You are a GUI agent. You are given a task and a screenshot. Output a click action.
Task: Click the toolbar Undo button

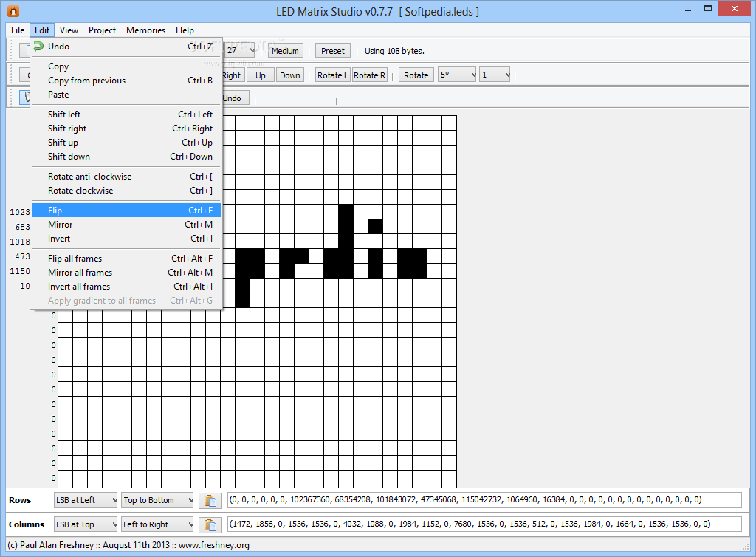pyautogui.click(x=236, y=98)
